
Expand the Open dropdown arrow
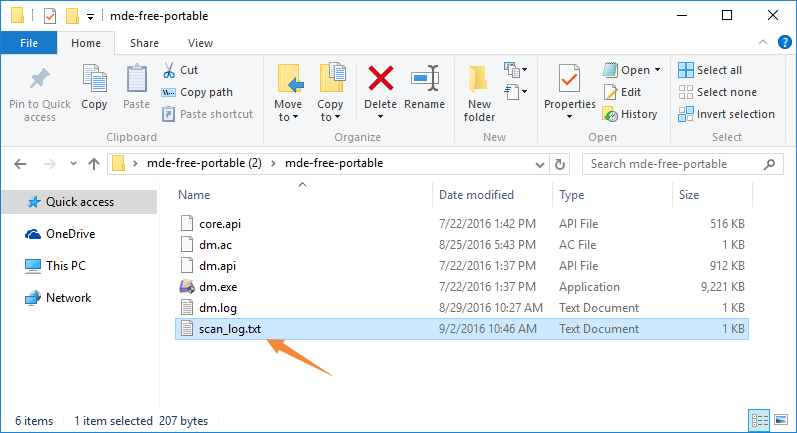pyautogui.click(x=657, y=70)
